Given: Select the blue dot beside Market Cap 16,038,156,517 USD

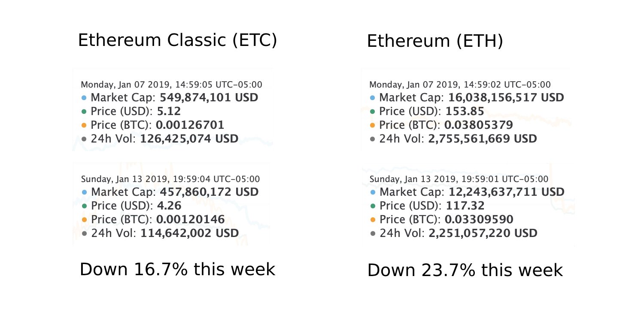Looking at the screenshot, I should coord(372,98).
